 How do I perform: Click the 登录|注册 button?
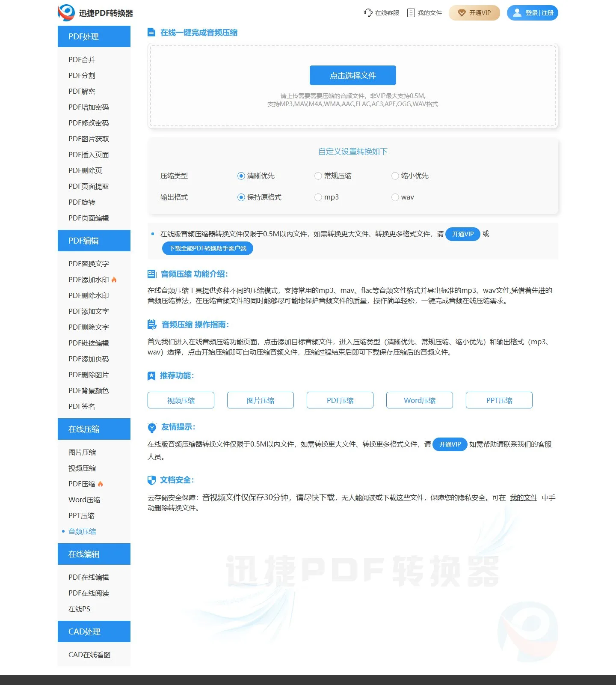[x=533, y=13]
